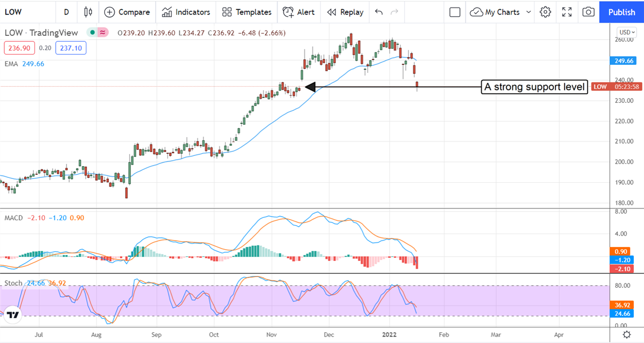The width and height of the screenshot is (644, 343).
Task: Click the 236.90 sell price button
Action: 19,48
